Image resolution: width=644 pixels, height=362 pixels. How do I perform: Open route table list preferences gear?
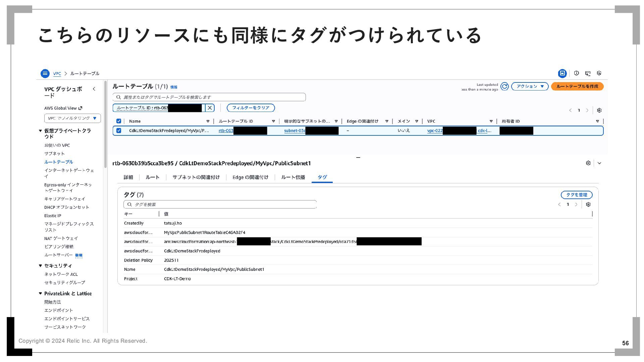[x=599, y=110]
